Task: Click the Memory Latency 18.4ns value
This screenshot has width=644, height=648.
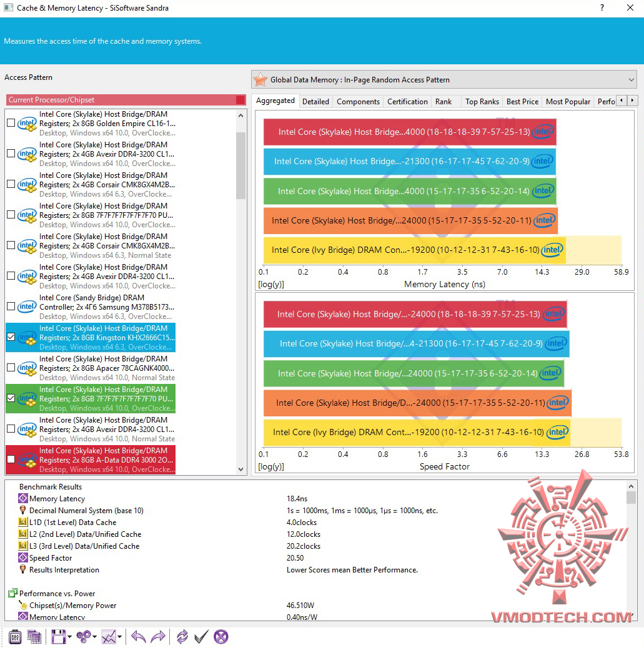Action: (x=297, y=499)
